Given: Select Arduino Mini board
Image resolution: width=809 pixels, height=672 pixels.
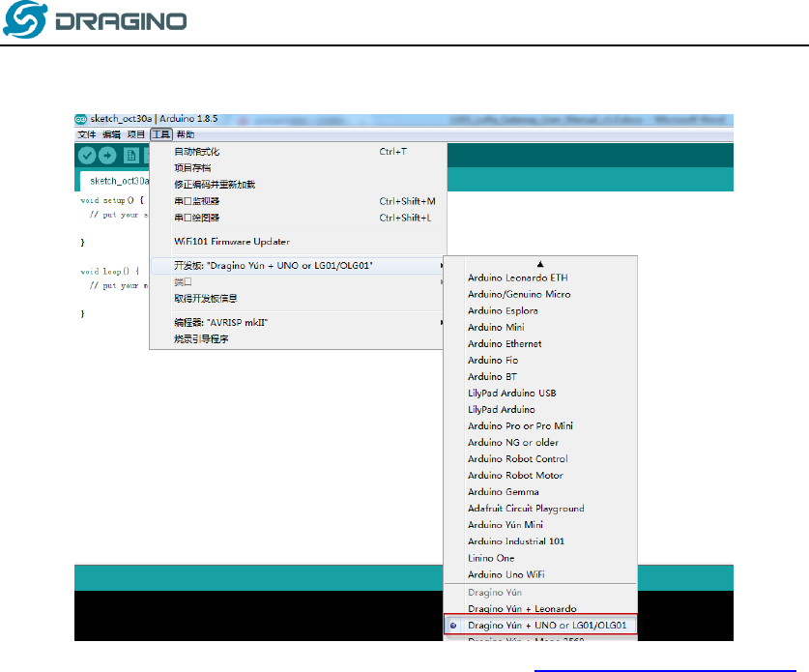Looking at the screenshot, I should point(540,327).
